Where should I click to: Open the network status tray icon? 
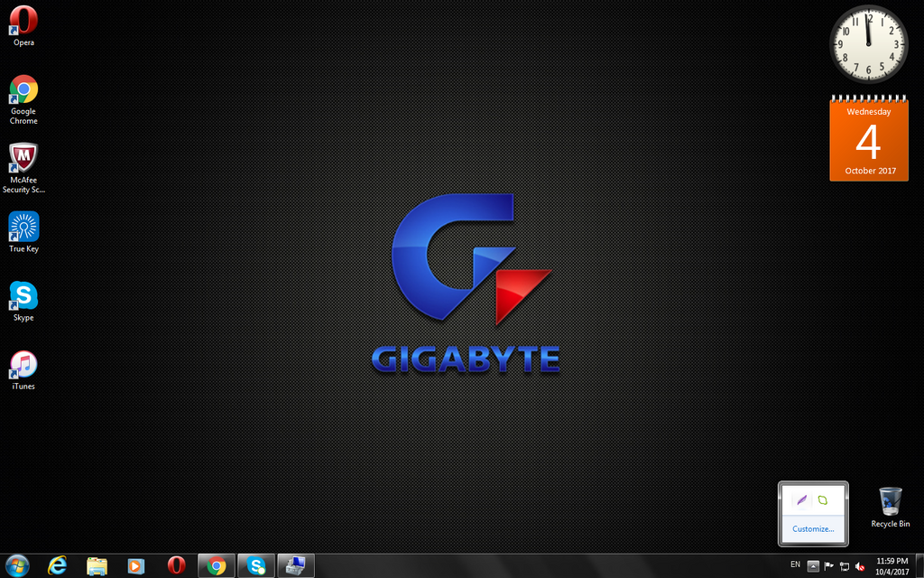(x=845, y=566)
